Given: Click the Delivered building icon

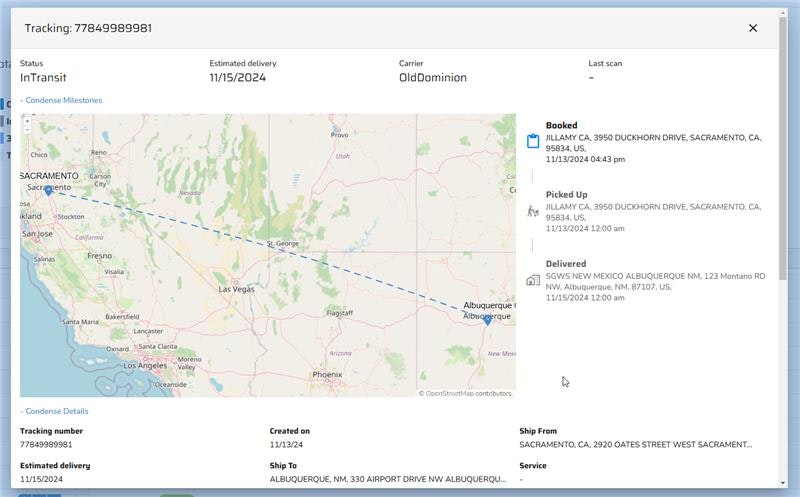Looking at the screenshot, I should click(x=533, y=280).
